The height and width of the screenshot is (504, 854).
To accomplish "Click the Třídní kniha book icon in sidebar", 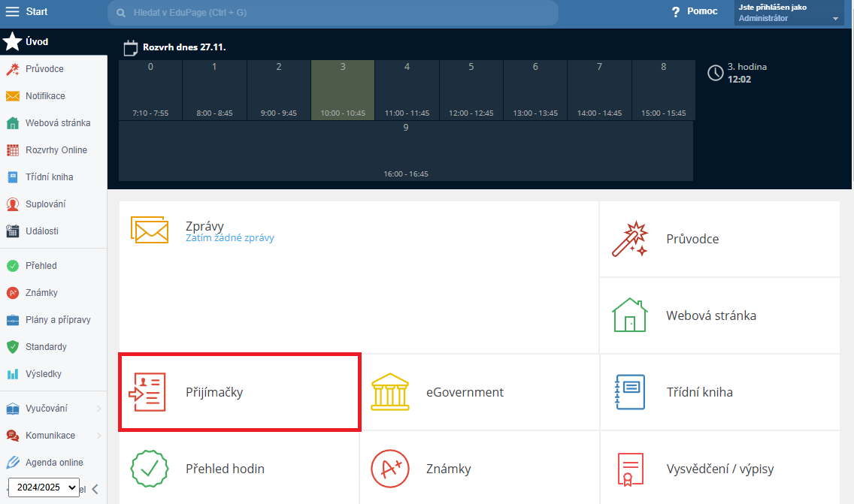I will tap(12, 177).
